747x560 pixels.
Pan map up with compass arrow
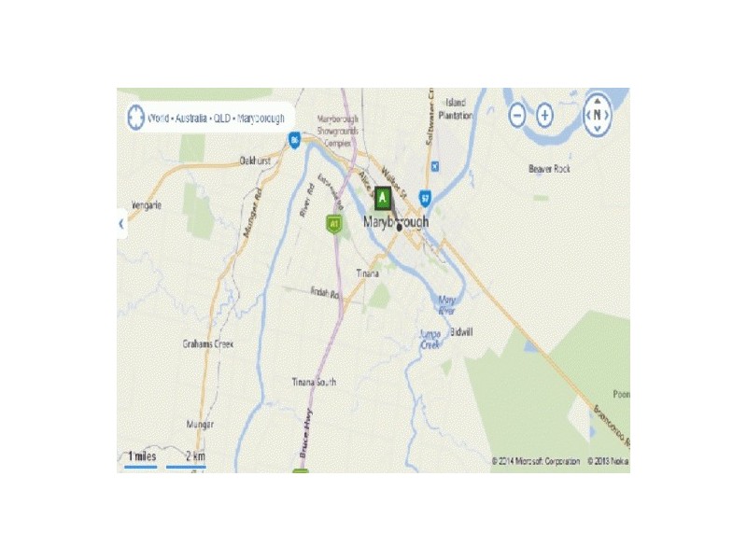[598, 101]
